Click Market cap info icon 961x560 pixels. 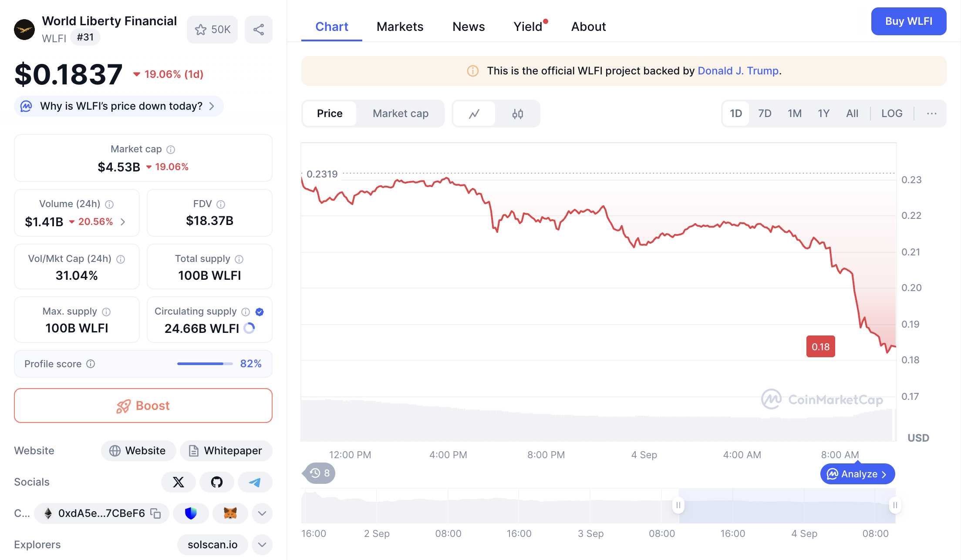(x=171, y=150)
